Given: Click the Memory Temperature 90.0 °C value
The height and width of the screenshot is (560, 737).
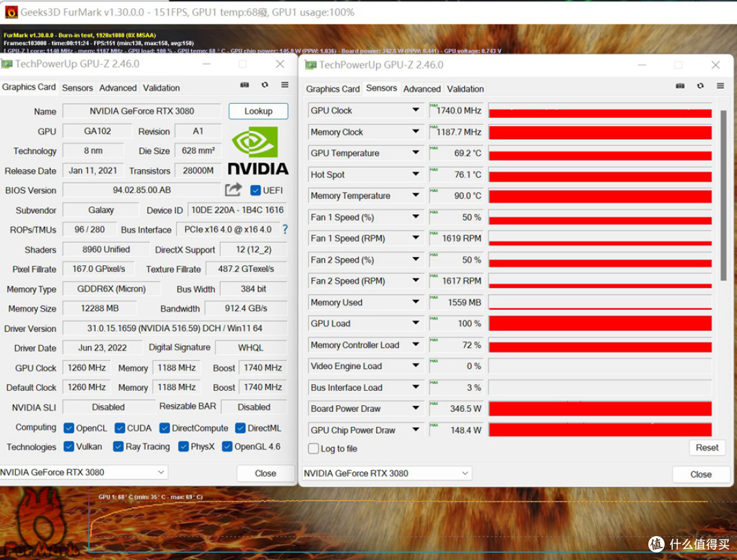Looking at the screenshot, I should [x=455, y=196].
